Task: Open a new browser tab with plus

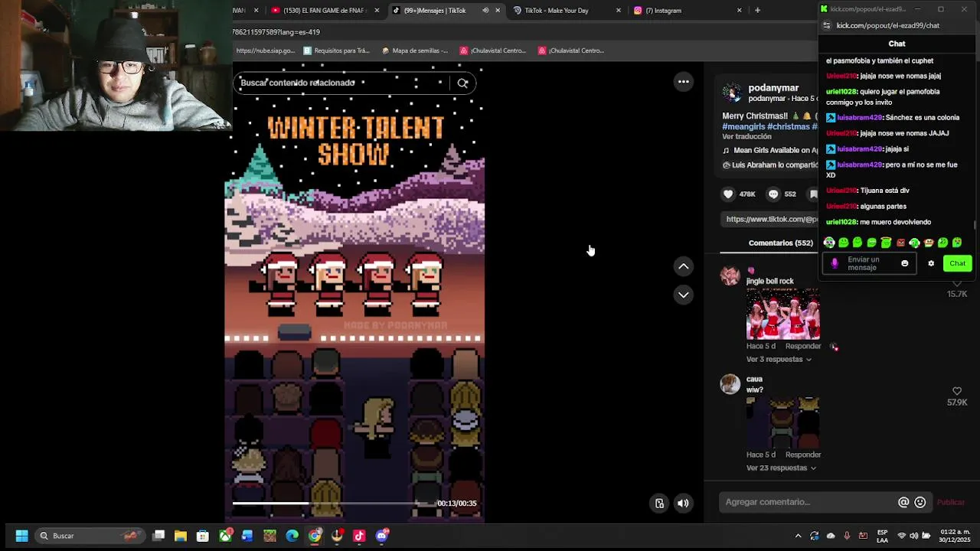Action: tap(757, 11)
